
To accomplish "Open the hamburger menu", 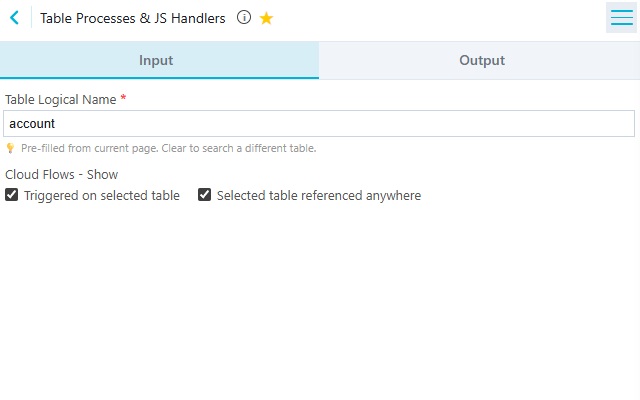I will [x=622, y=18].
